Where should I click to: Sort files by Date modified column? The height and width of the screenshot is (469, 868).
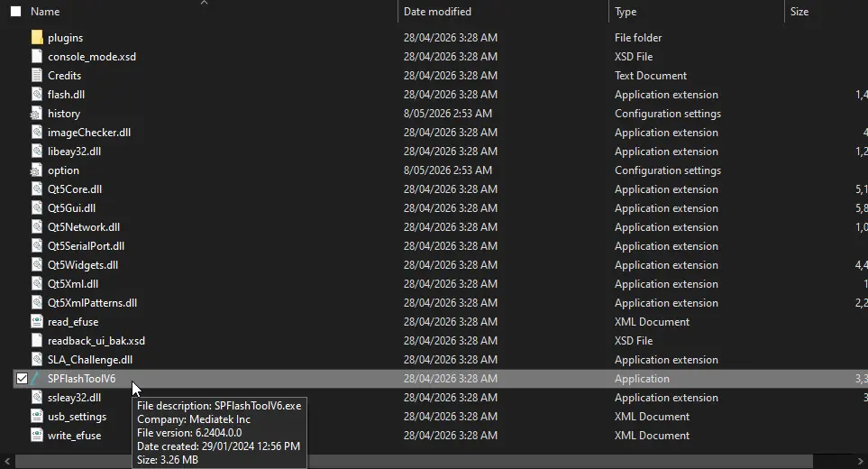[x=437, y=11]
